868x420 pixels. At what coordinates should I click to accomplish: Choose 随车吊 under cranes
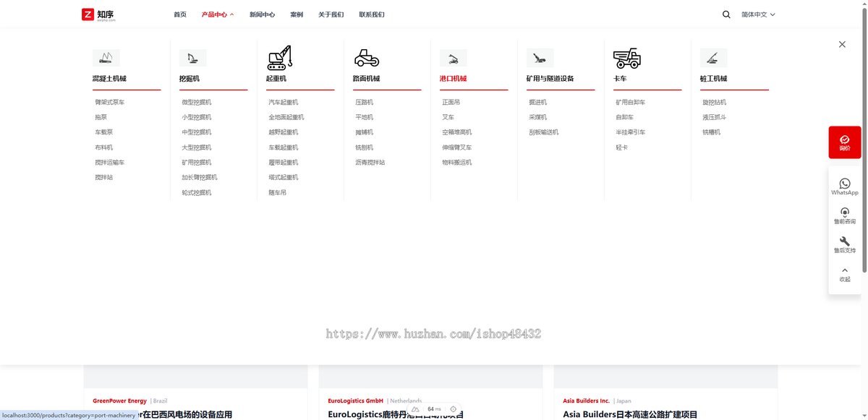pos(277,192)
